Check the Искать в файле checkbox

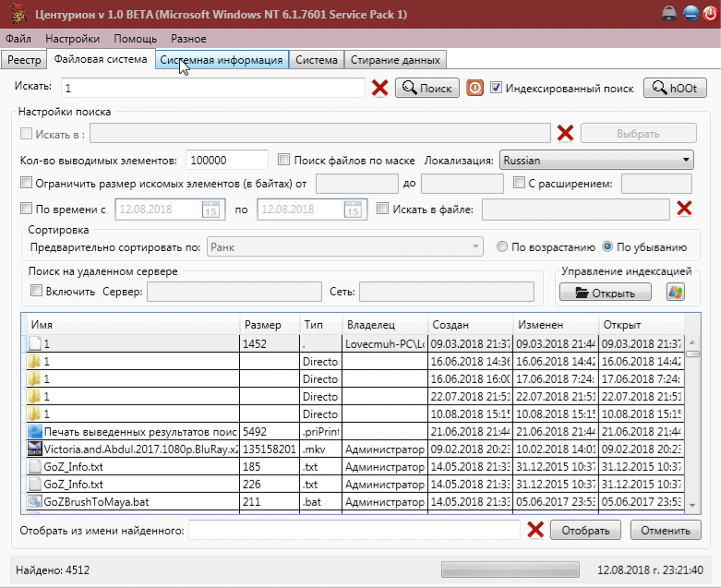tap(382, 209)
